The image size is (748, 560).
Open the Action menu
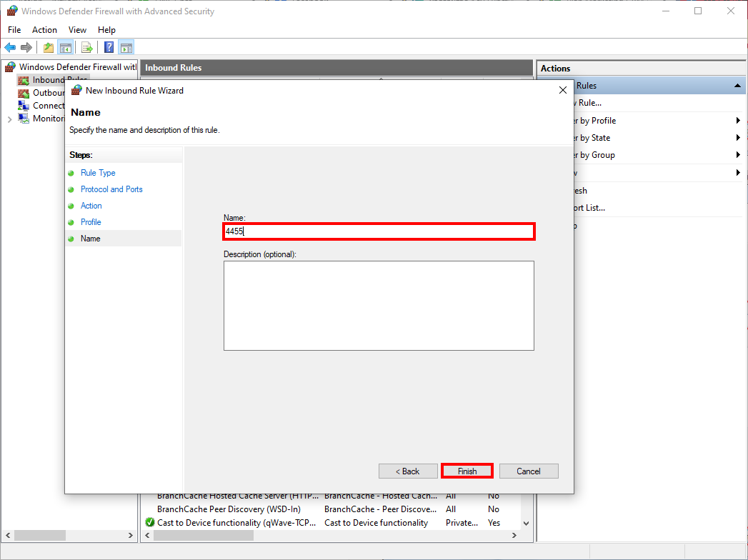point(44,29)
